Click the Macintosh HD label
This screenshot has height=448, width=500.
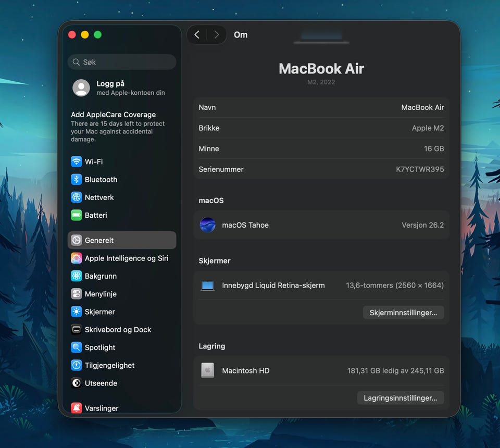[245, 370]
